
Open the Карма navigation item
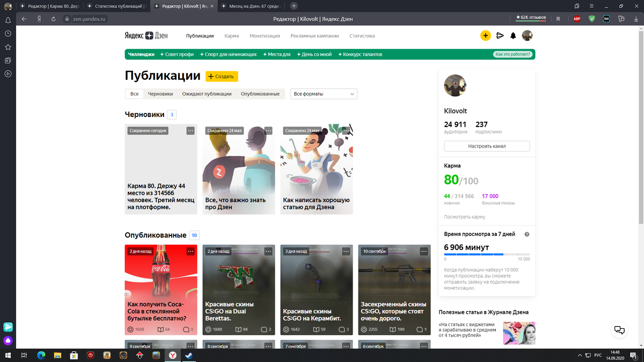(x=232, y=36)
